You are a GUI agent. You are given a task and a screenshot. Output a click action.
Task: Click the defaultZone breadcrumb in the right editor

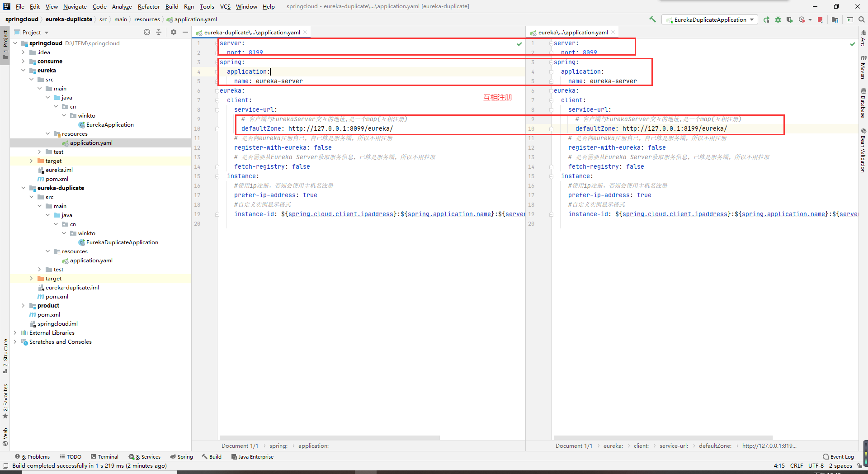point(715,446)
